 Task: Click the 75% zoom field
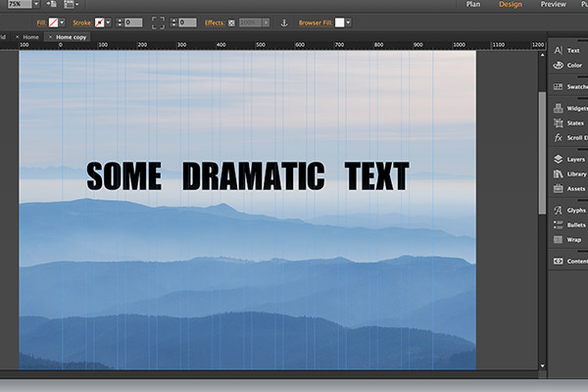pyautogui.click(x=20, y=4)
